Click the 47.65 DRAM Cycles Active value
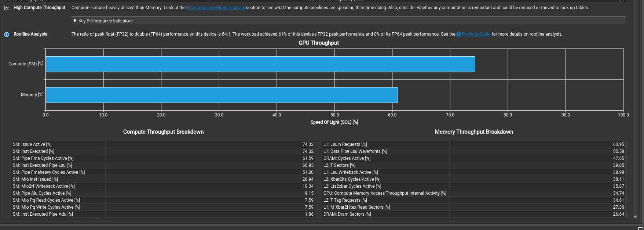 [618, 158]
